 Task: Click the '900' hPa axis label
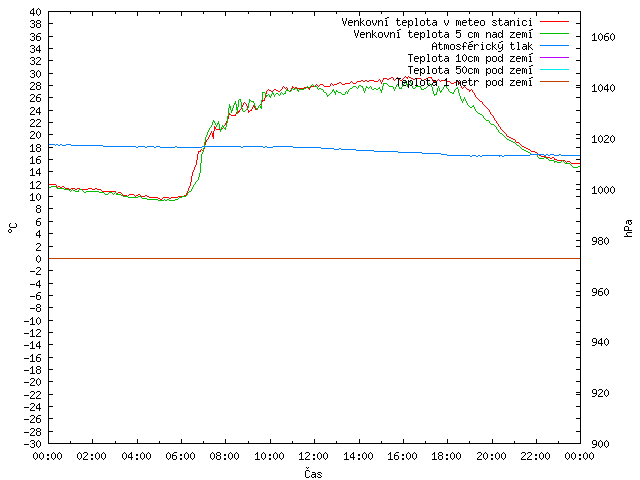pos(600,444)
